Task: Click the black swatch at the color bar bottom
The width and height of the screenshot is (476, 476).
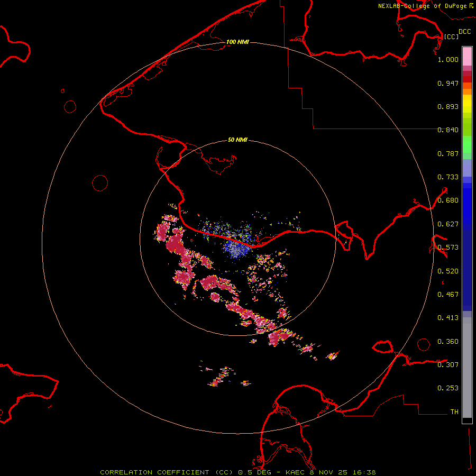Action: click(x=467, y=420)
